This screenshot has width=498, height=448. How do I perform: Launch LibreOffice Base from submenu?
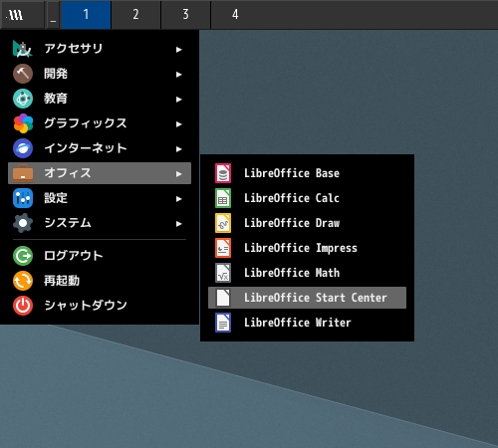coord(307,173)
